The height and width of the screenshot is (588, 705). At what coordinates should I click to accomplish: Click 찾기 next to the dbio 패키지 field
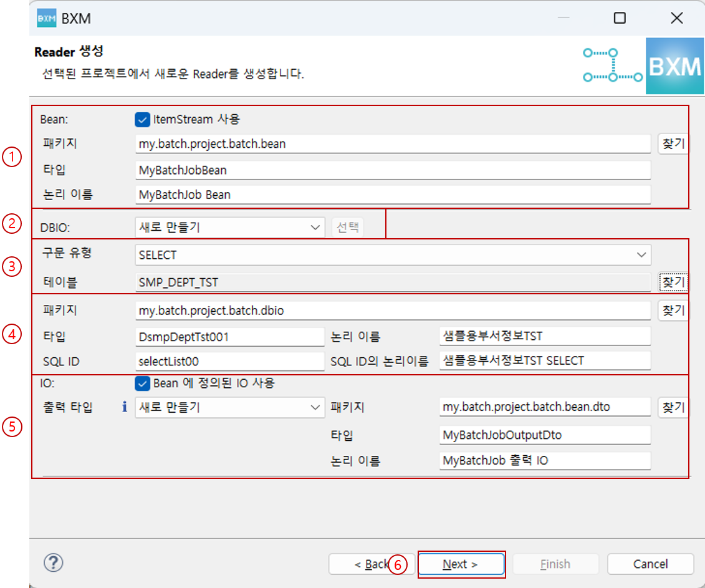tap(673, 310)
